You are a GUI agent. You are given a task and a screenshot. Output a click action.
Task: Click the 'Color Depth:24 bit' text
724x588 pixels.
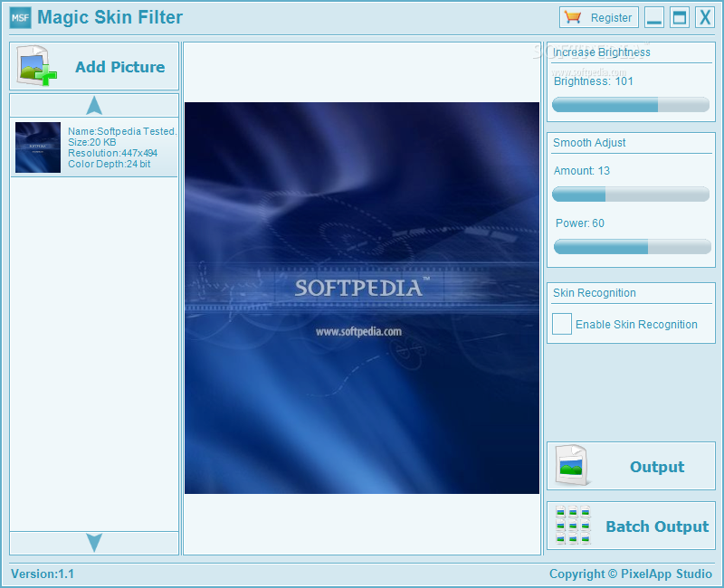coord(109,164)
